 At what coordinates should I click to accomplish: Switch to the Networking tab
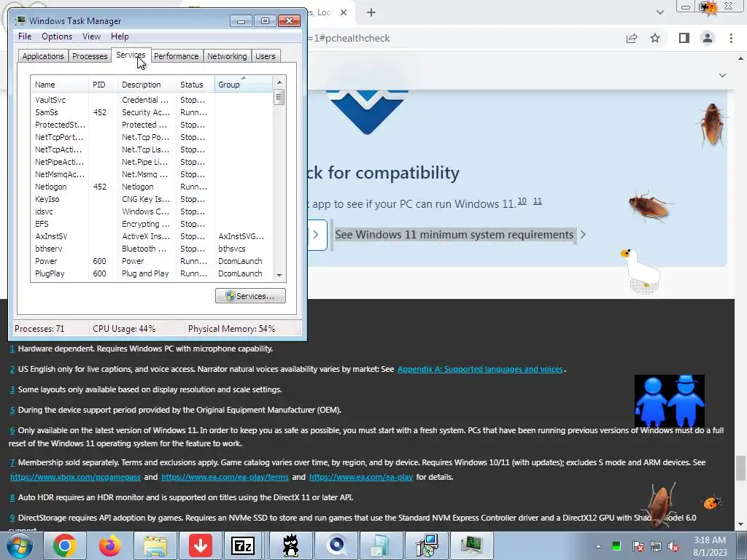pyautogui.click(x=227, y=56)
